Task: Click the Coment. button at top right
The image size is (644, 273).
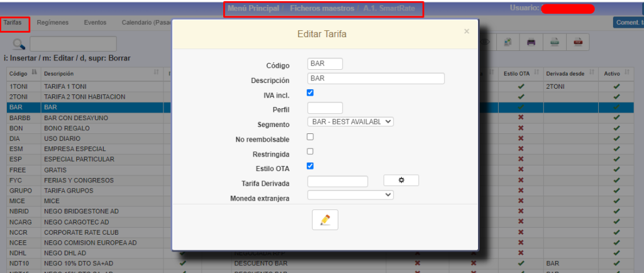Action: pyautogui.click(x=628, y=23)
